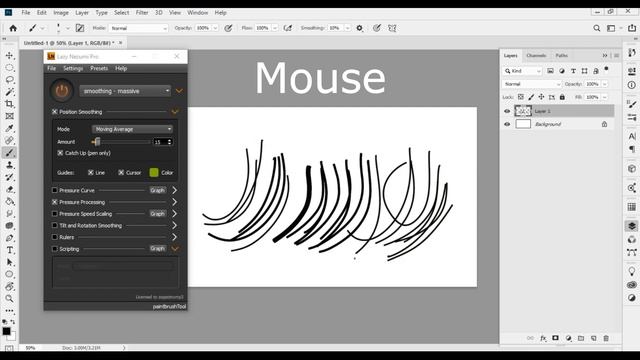640x360 pixels.
Task: Delete layer with trash icon
Action: (606, 338)
